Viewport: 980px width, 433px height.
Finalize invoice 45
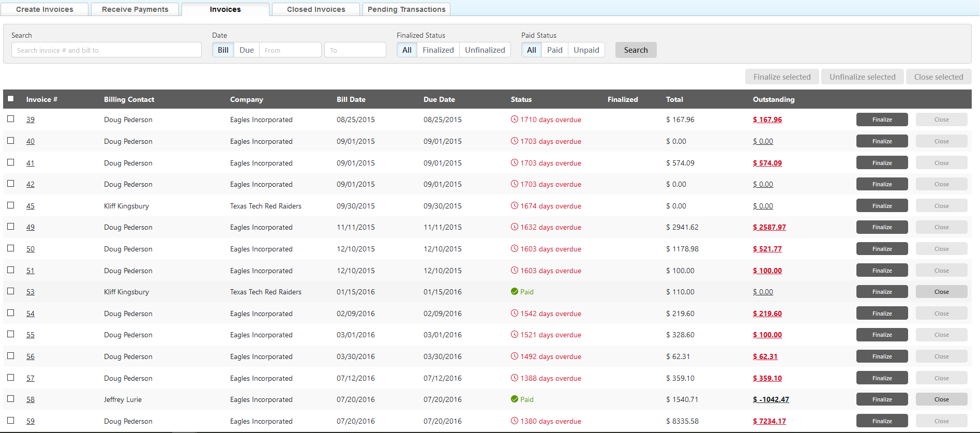[x=882, y=206]
